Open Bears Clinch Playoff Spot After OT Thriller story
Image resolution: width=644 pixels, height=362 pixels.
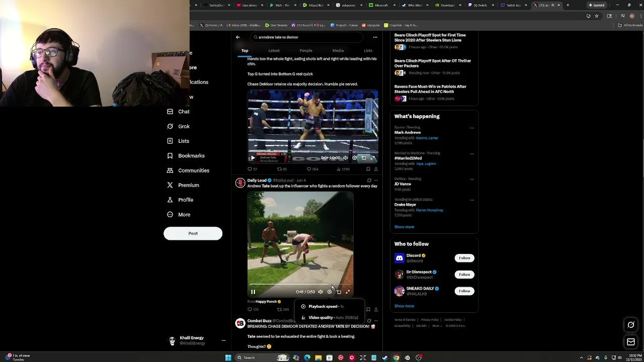tap(433, 63)
